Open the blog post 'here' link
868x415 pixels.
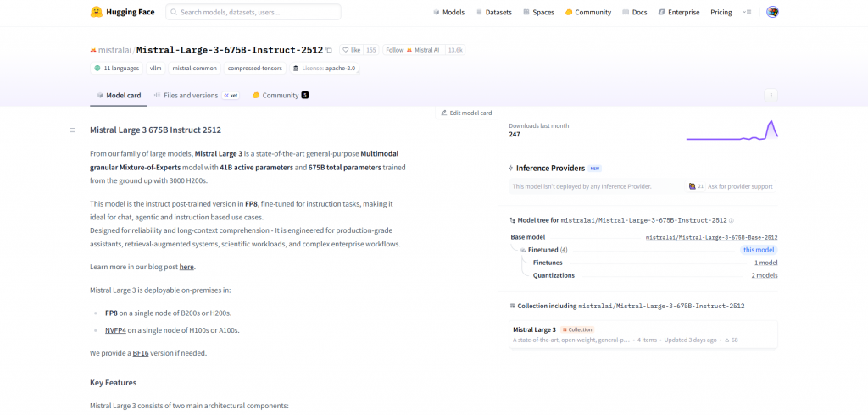click(186, 267)
